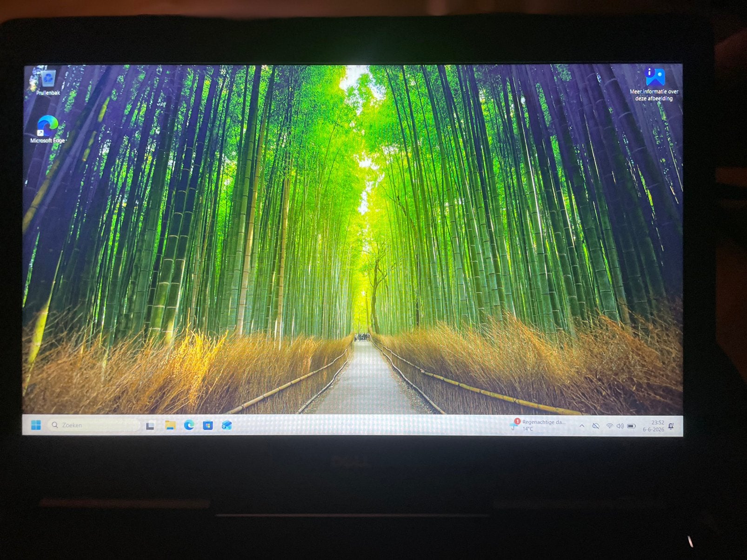Open the weather widget showing Regenachtige
Viewport: 747px width, 560px height.
(x=538, y=425)
